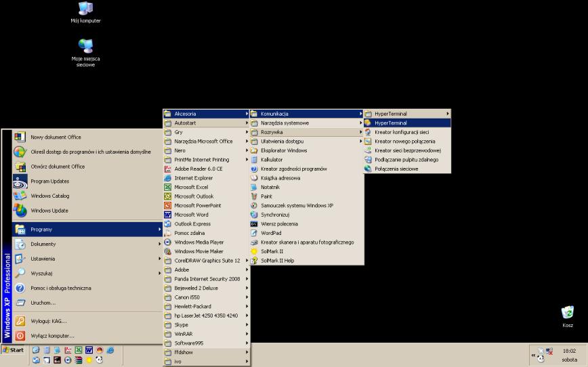588x367 pixels.
Task: Click Wyłącz komputer...
Action: point(87,336)
